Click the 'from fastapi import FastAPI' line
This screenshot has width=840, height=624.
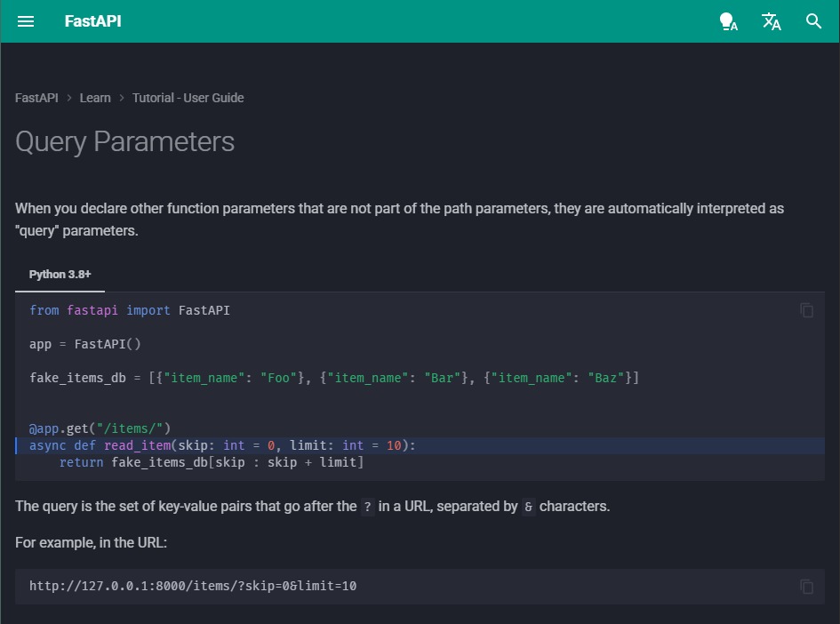click(x=130, y=310)
